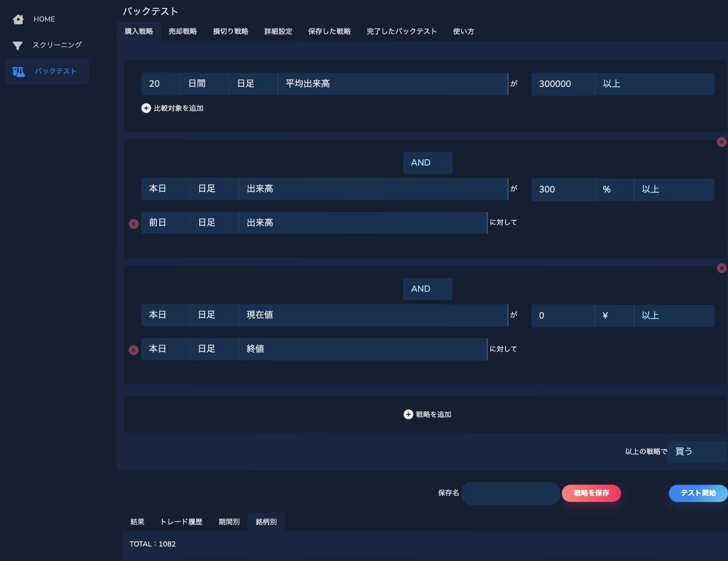Click the 戦略を保存 button
This screenshot has width=728, height=561.
[x=591, y=493]
